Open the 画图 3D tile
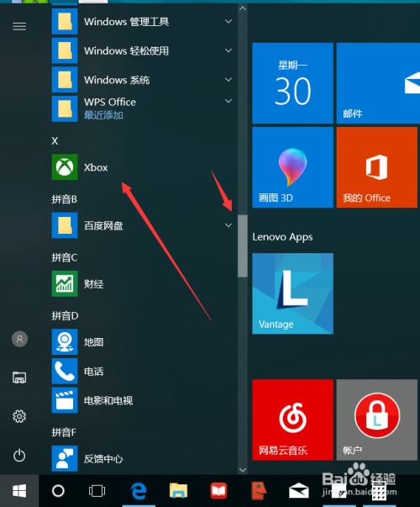Viewport: 420px width, 507px height. point(292,167)
